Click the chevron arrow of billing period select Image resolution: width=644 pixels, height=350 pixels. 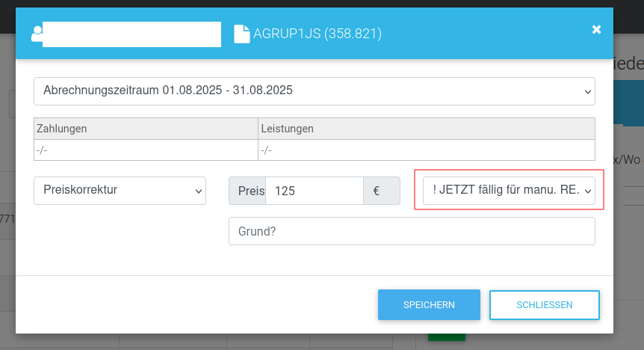588,92
